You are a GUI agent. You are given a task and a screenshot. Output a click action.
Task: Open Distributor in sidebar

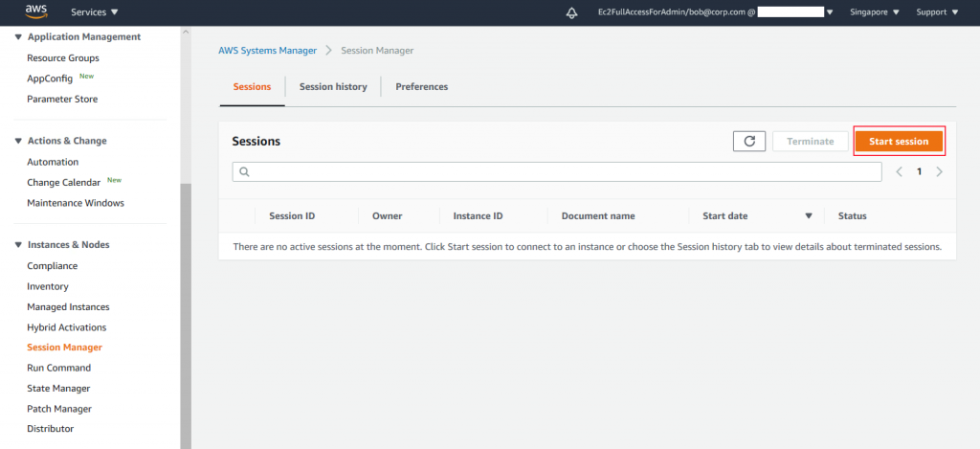pos(50,429)
